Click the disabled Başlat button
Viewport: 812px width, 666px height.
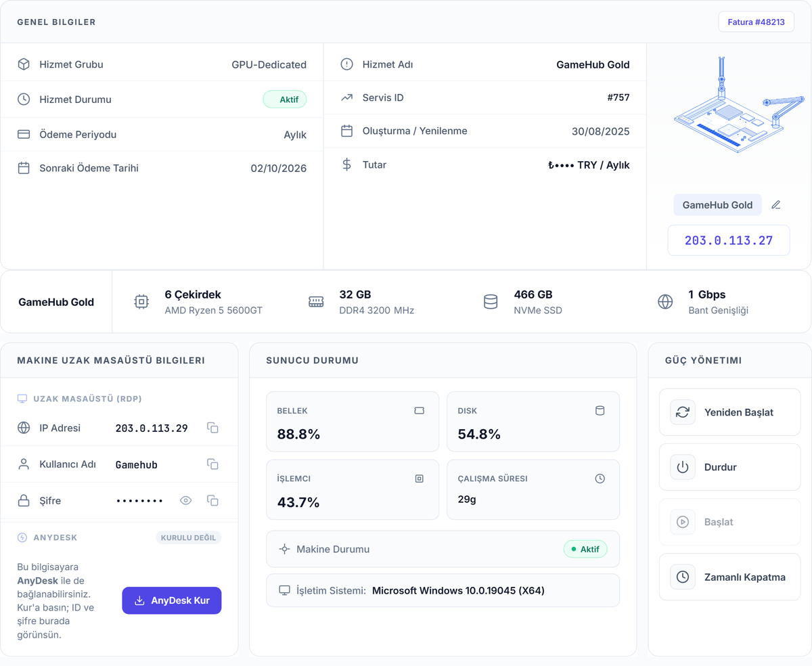click(729, 522)
